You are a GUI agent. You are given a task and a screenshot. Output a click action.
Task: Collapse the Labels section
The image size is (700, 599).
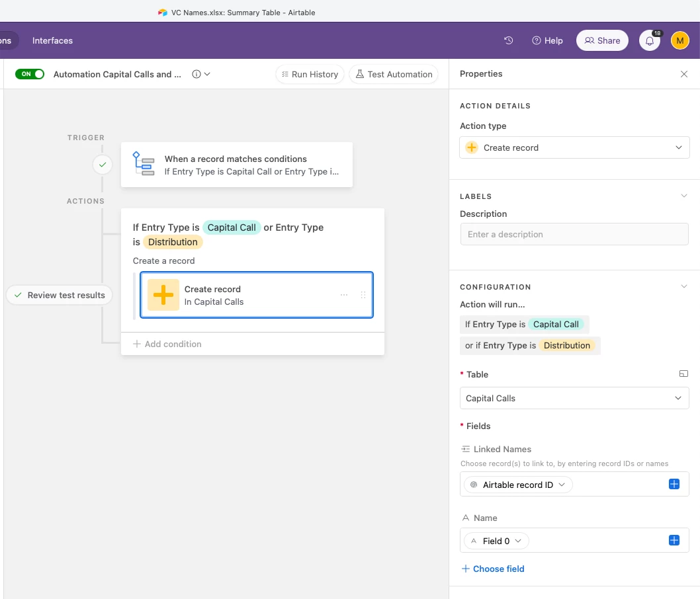coord(684,196)
